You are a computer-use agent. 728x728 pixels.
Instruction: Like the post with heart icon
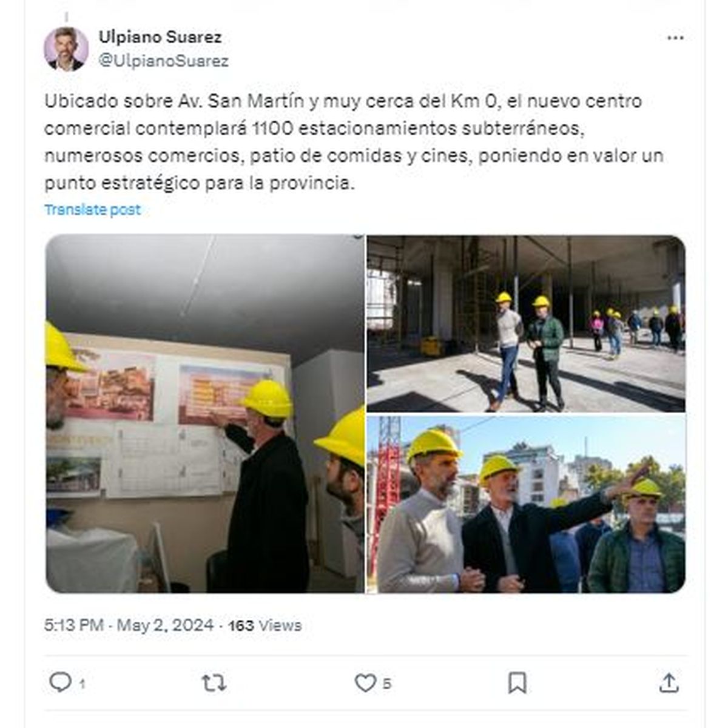(365, 683)
